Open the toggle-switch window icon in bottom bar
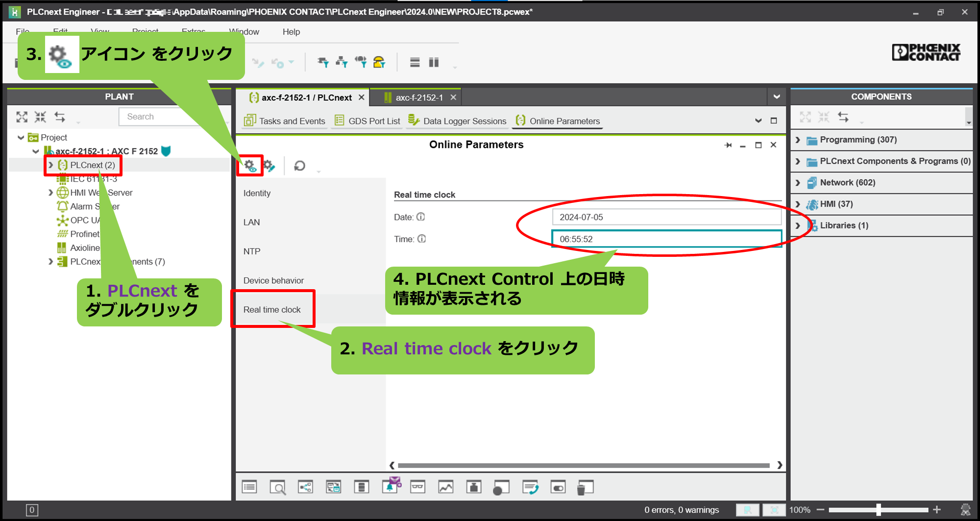 (x=558, y=487)
